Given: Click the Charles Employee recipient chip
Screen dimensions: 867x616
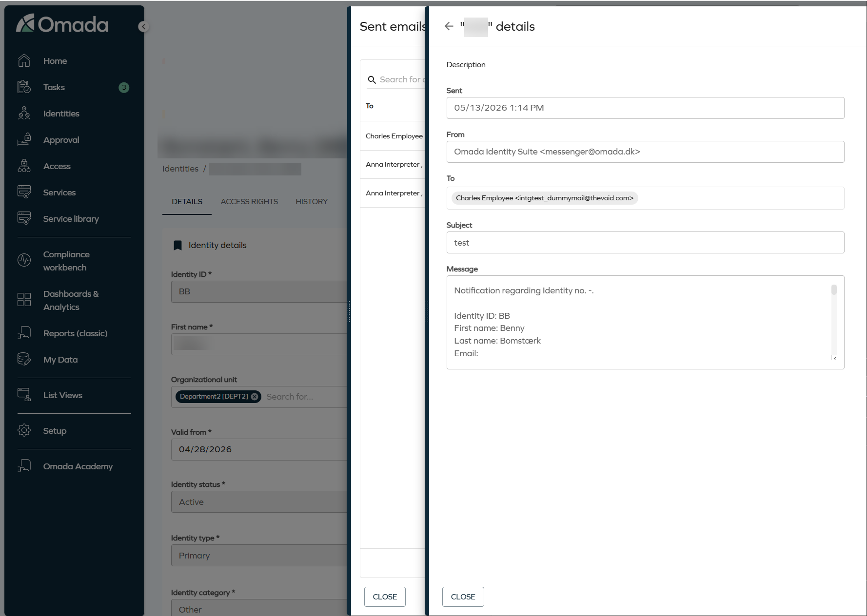Looking at the screenshot, I should pos(545,198).
